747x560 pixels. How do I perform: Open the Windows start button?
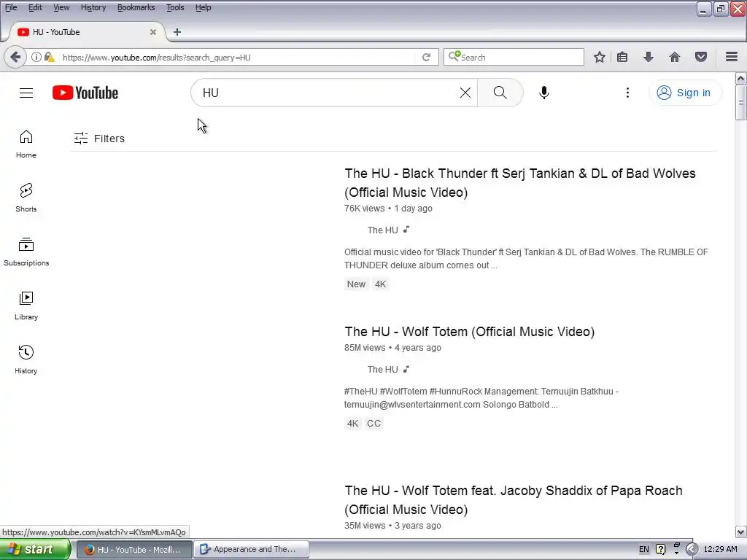(x=35, y=550)
